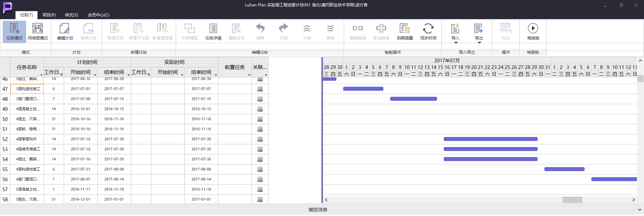Open the 任务(T) tab
644x216 pixels.
pos(26,15)
